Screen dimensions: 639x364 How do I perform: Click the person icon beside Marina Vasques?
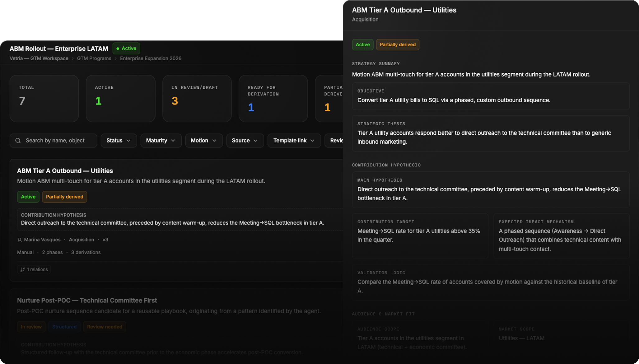point(20,240)
